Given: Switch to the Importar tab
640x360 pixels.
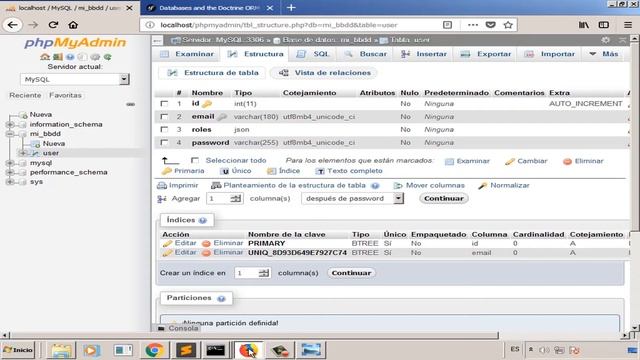Looking at the screenshot, I should point(549,54).
